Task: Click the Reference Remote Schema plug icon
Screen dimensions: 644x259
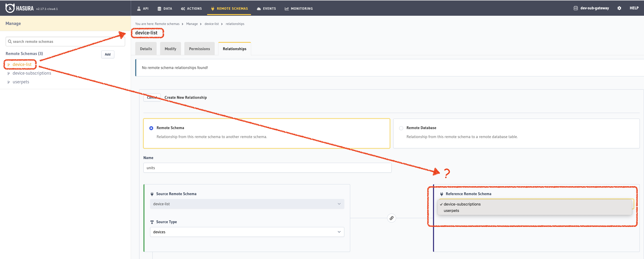Action: 441,194
